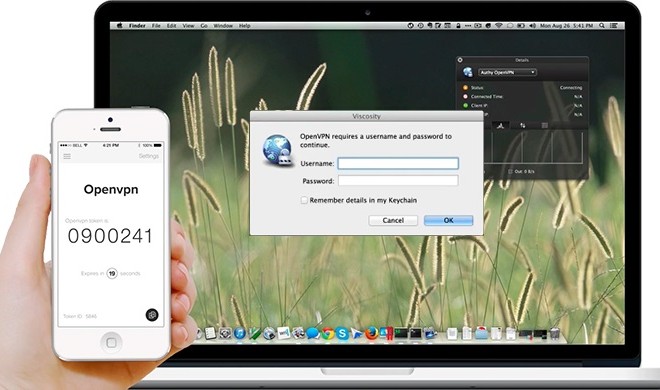
Task: Click the volume speaker icon in the menu bar
Action: click(532, 26)
